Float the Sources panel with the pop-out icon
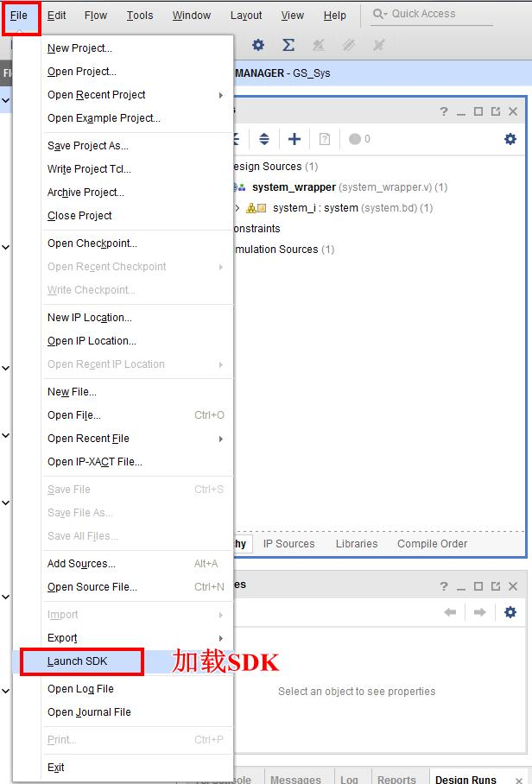Screen dimensions: 532x784 click(496, 111)
